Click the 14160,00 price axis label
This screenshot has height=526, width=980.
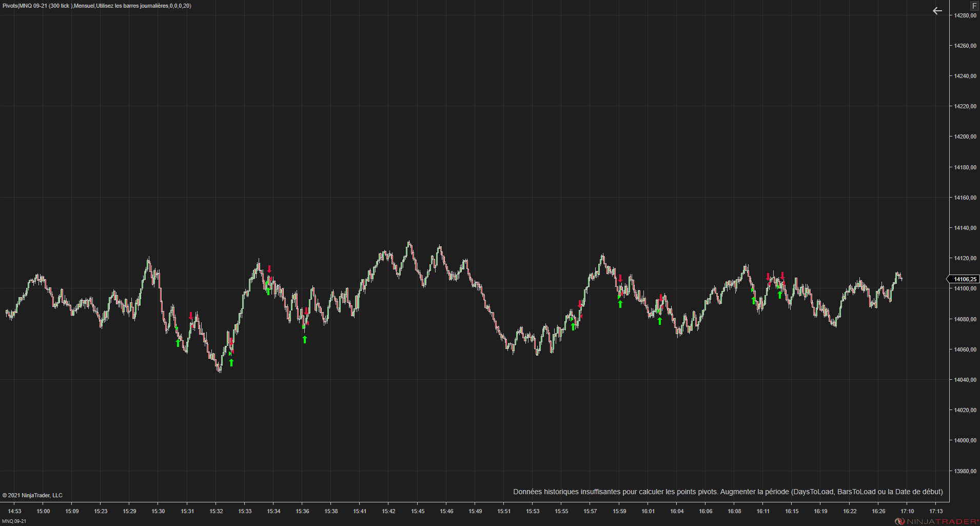[x=965, y=198]
